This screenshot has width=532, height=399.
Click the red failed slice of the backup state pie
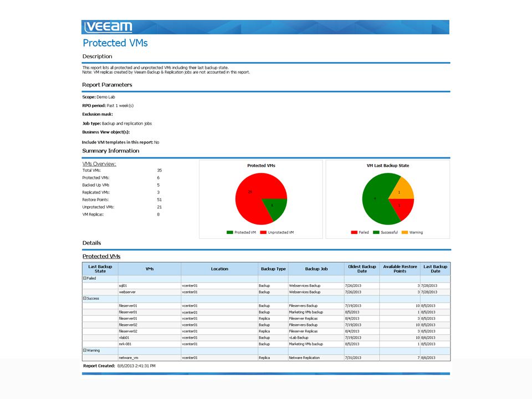click(x=403, y=207)
